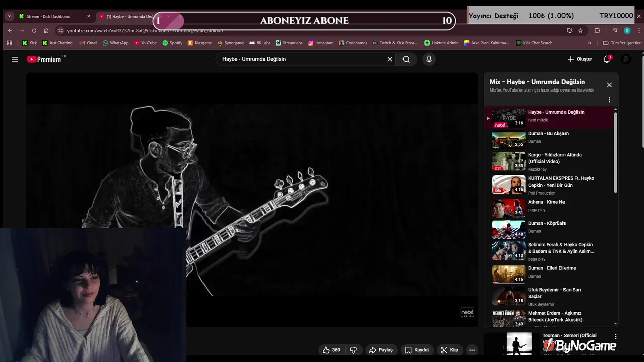Save video with Kaydet button
The width and height of the screenshot is (644, 362).
click(417, 350)
